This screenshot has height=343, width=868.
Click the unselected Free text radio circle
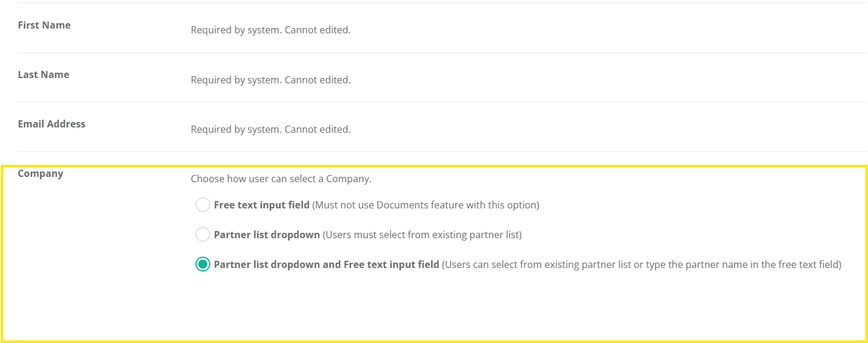203,204
